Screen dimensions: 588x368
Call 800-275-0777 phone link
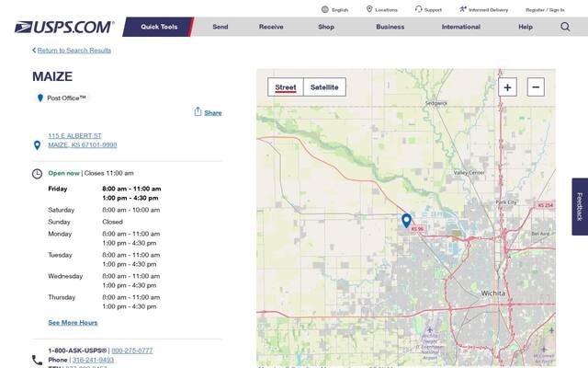132,351
